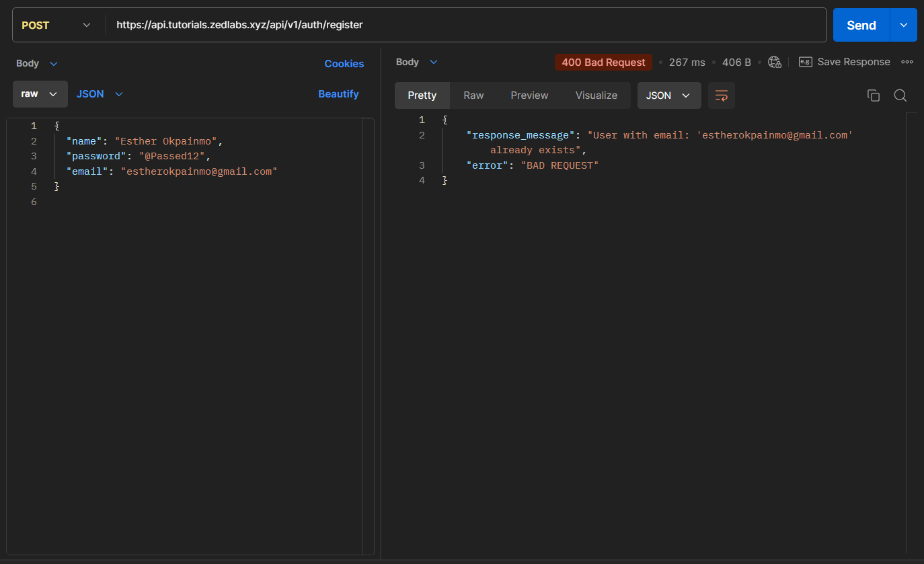Open the raw body type dropdown
Screen dimensions: 924x564
(40, 94)
